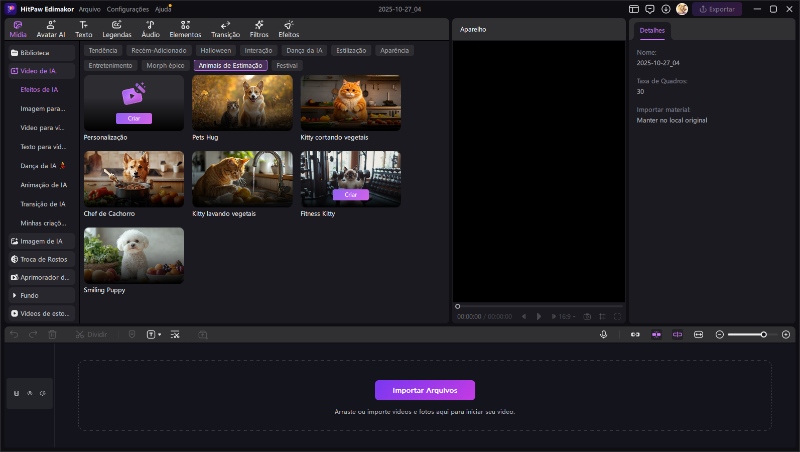Screen dimensions: 800x452
Task: Open the Transição panel
Action: pyautogui.click(x=225, y=28)
